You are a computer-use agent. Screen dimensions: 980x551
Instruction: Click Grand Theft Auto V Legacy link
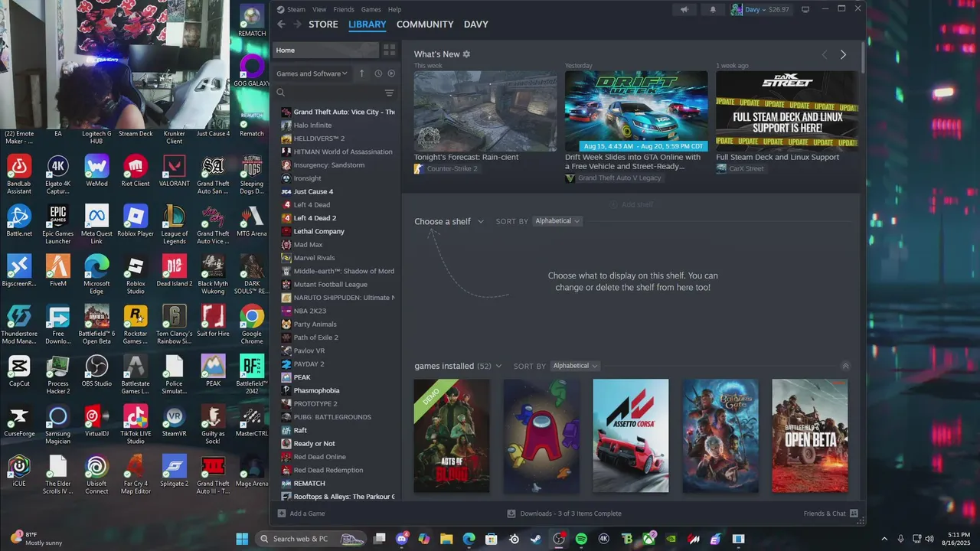click(619, 178)
